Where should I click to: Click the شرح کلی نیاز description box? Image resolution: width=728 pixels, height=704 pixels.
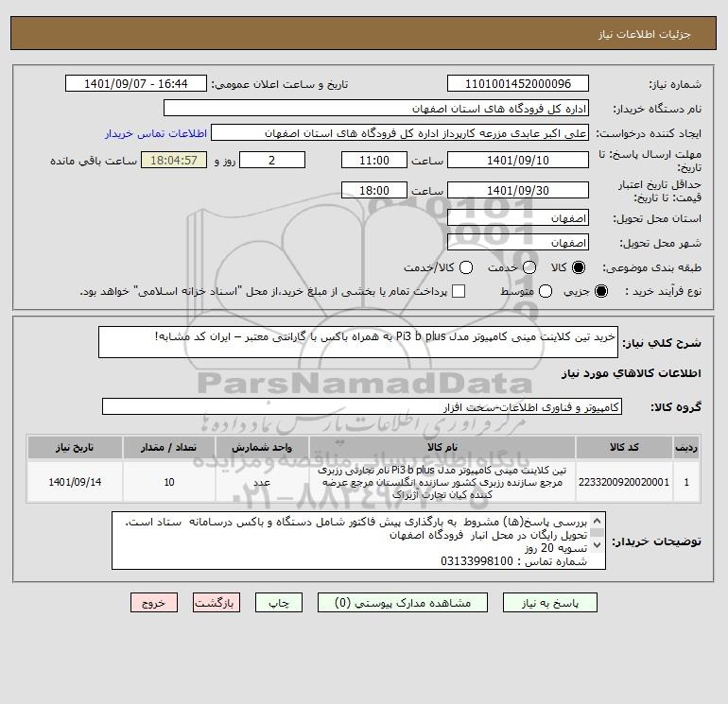358,342
